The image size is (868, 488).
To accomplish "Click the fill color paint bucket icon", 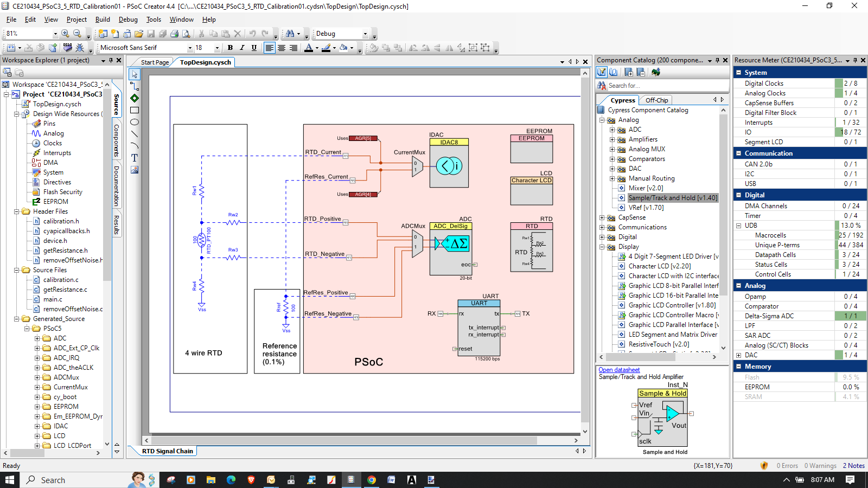I will click(343, 48).
